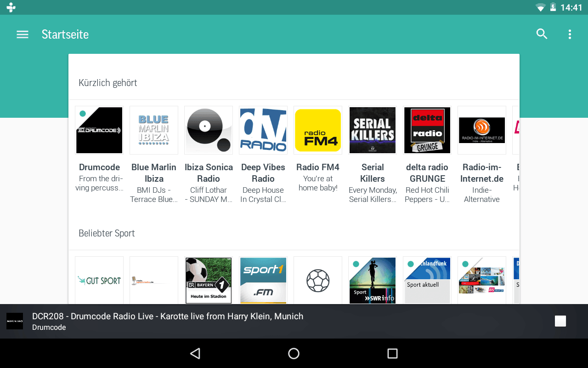Click the Radio FM4 station name
This screenshot has width=588, height=368.
(318, 167)
